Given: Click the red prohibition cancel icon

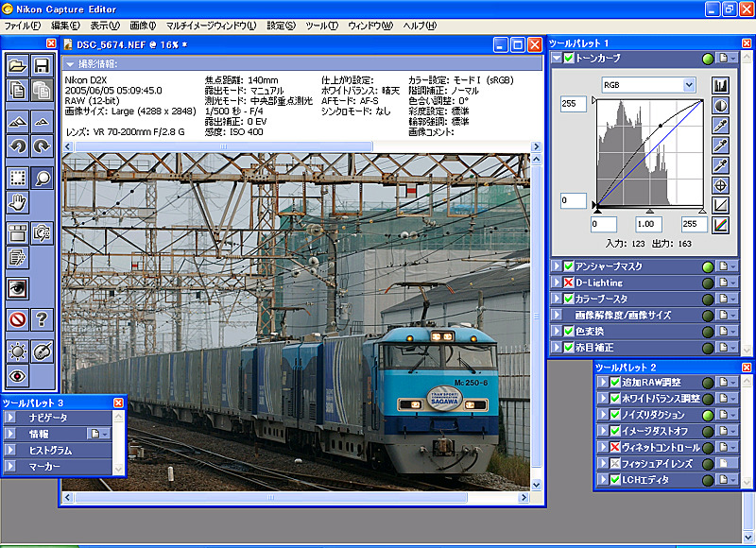Looking at the screenshot, I should click(x=17, y=319).
